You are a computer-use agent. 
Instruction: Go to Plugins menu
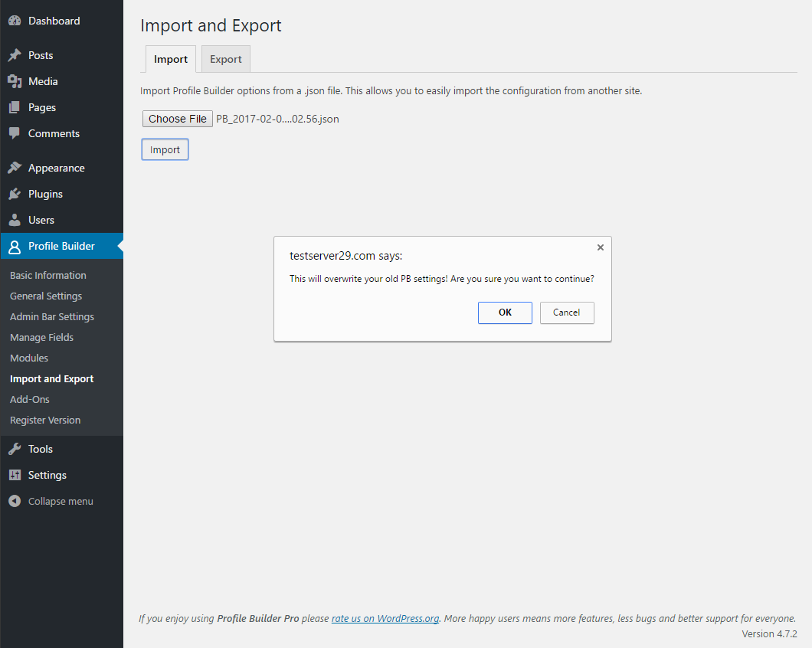click(45, 194)
